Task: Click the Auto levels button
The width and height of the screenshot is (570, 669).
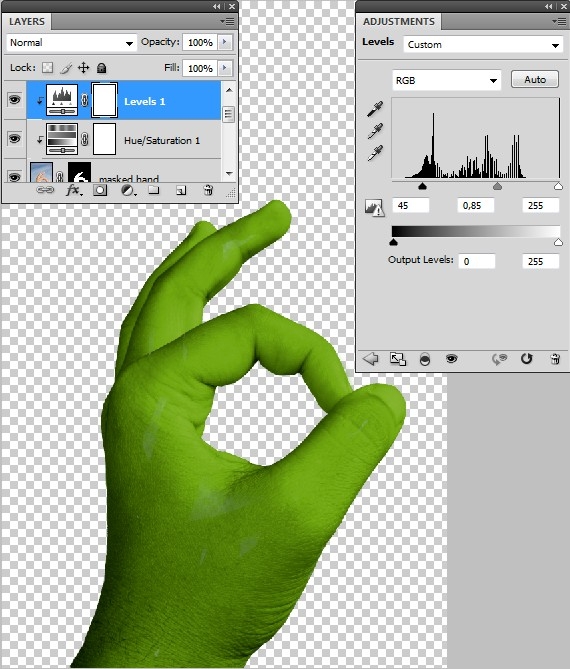Action: tap(535, 79)
